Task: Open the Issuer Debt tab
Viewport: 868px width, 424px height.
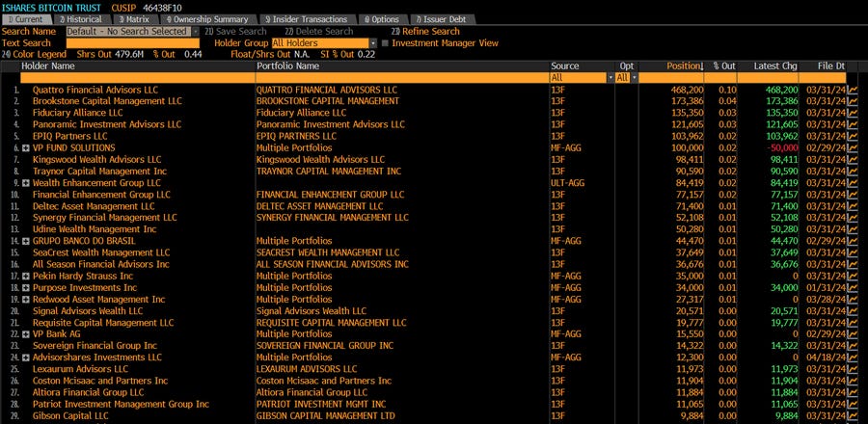Action: [441, 19]
